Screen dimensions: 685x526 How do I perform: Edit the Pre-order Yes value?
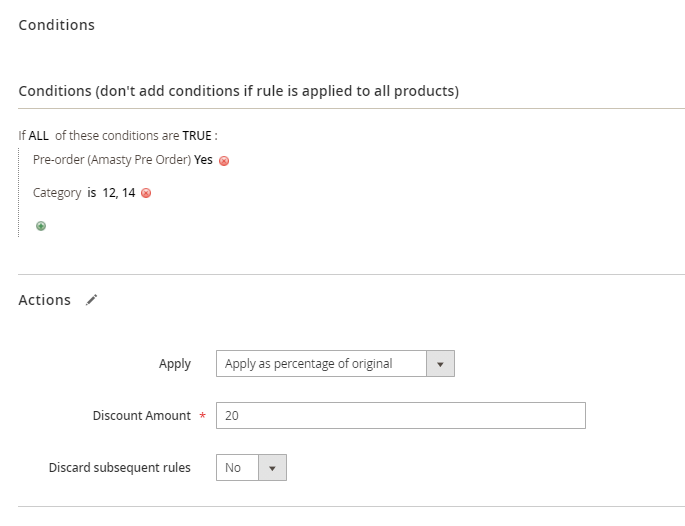click(x=203, y=160)
